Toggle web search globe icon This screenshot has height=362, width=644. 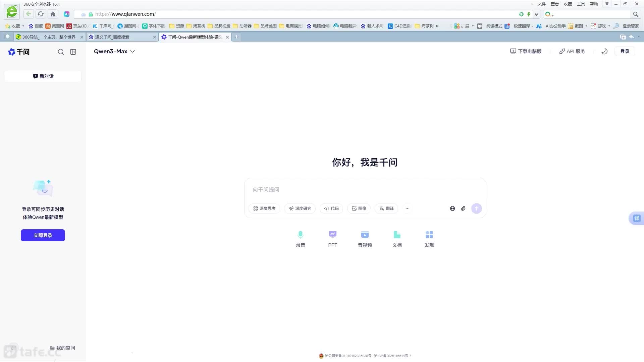tap(452, 208)
